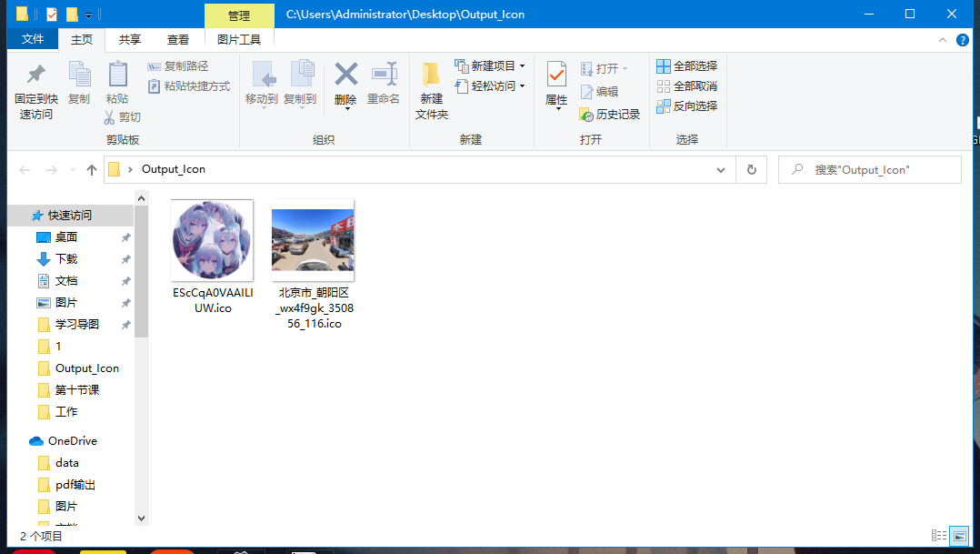Go up one folder level arrow
Screen dimensions: 980x554
(x=92, y=169)
